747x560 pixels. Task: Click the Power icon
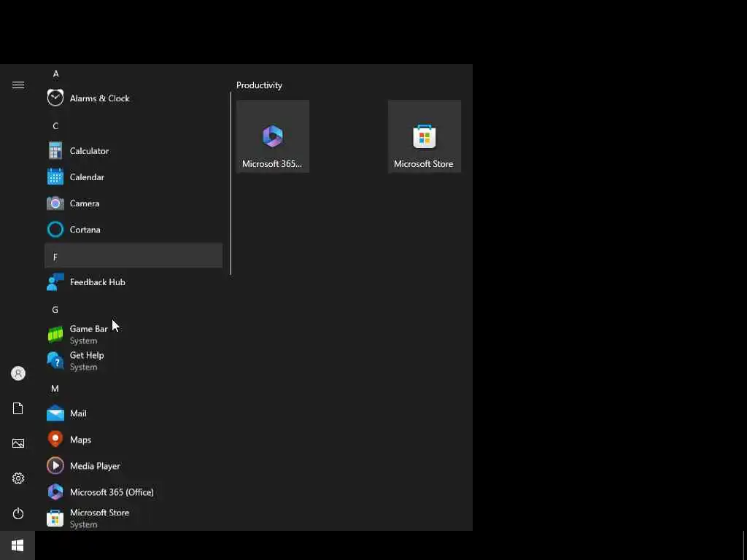(18, 513)
